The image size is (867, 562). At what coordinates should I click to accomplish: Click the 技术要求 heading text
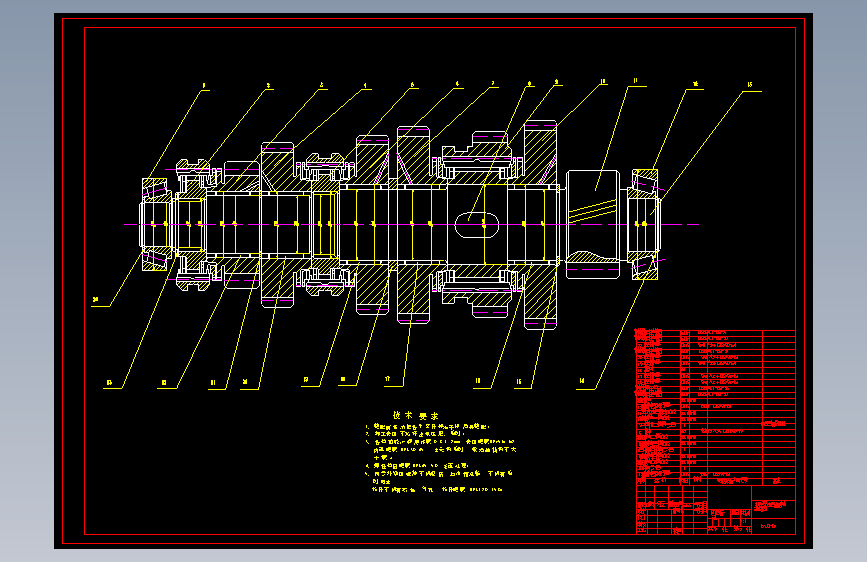[x=415, y=415]
